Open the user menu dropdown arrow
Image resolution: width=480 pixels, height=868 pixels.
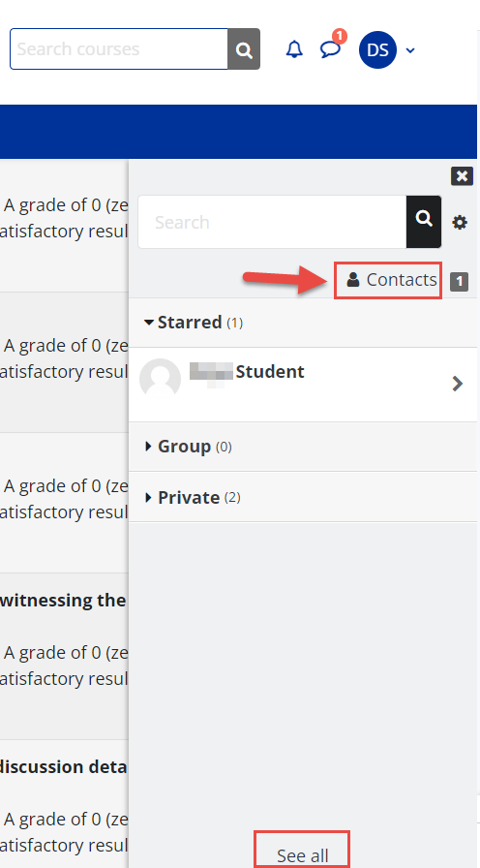pos(410,50)
